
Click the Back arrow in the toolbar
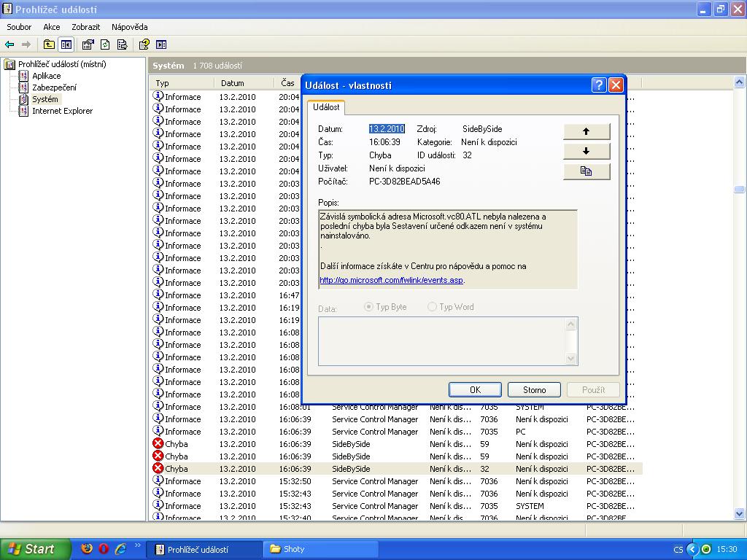(9, 44)
